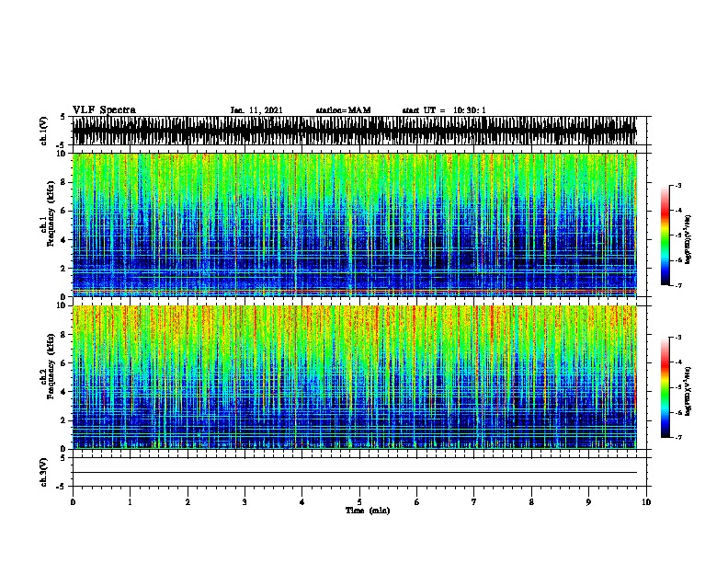Click time axis tick label "4"
The image size is (728, 563).
click(302, 502)
